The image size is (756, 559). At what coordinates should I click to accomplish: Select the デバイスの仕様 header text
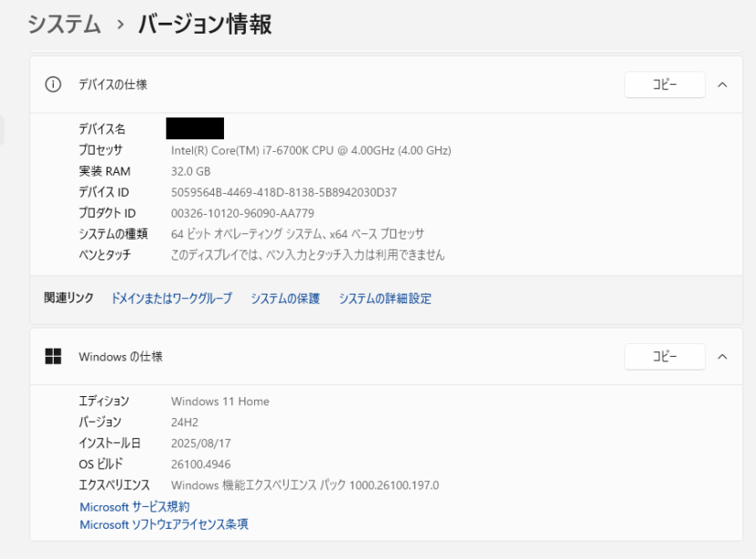coord(113,85)
